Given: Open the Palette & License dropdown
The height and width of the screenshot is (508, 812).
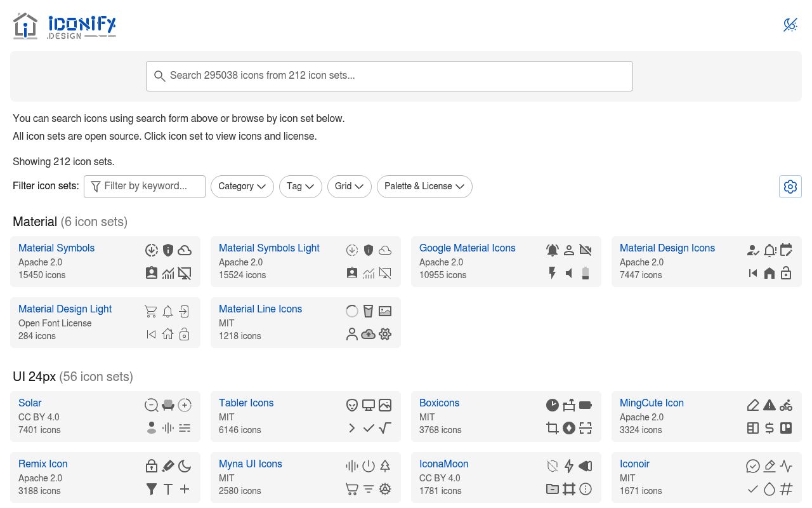Looking at the screenshot, I should tap(424, 187).
